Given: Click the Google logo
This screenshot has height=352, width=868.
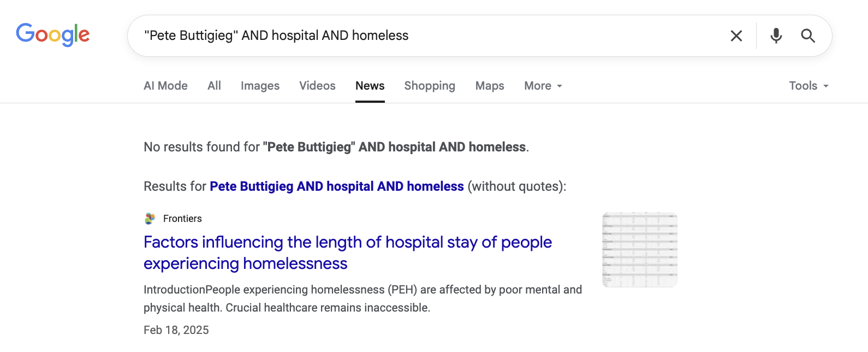Looking at the screenshot, I should pos(53,34).
